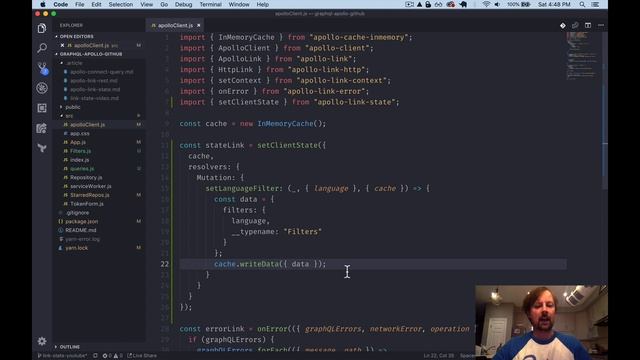Image resolution: width=640 pixels, height=360 pixels.
Task: Open the Apple menu
Action: pos(42,4)
